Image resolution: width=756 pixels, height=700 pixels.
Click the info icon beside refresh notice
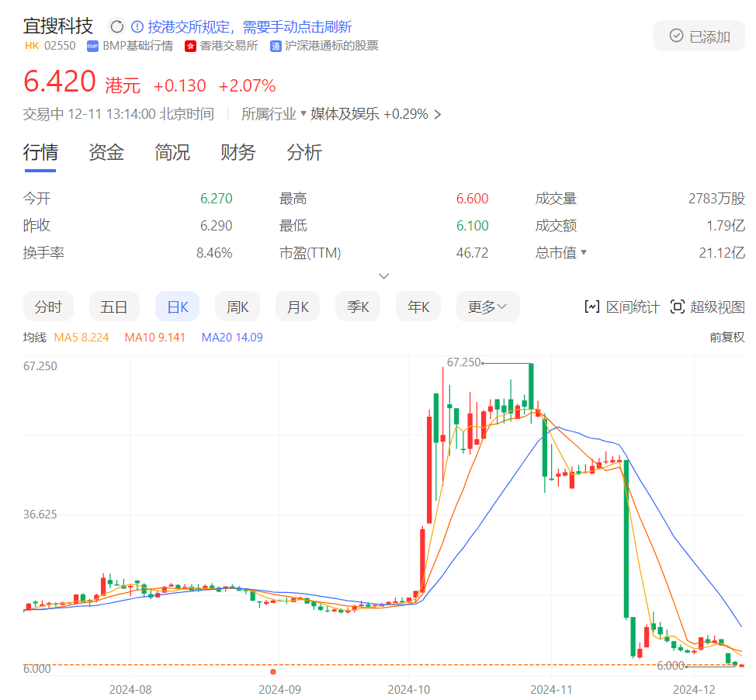(137, 26)
